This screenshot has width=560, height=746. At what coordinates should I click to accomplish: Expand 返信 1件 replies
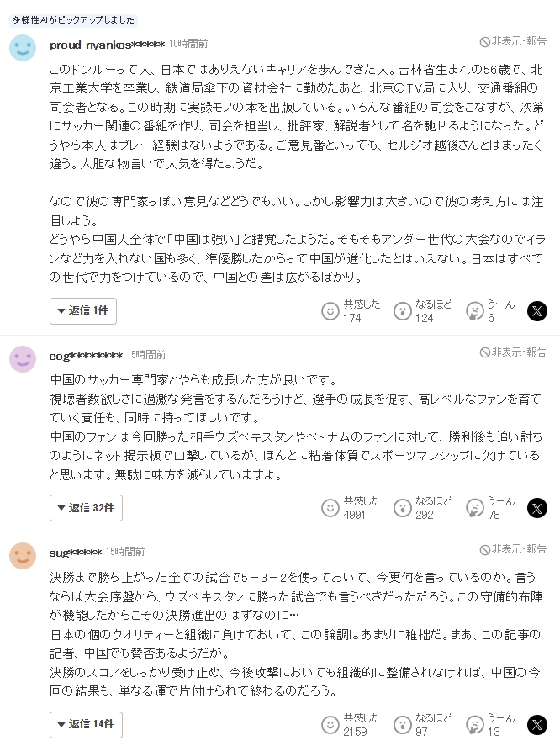83,311
